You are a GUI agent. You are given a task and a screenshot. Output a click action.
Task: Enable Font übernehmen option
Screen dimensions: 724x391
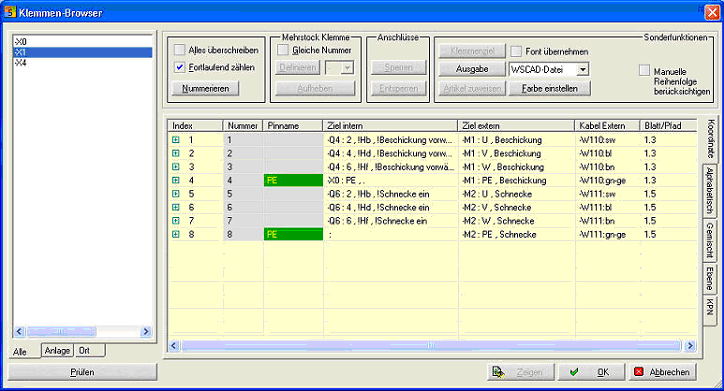[x=516, y=51]
